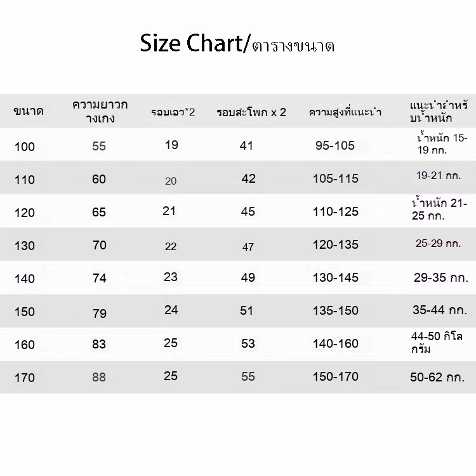Screen dimensions: 476x476
Task: Click the ความยาวกางเกง column header
Action: coord(100,111)
